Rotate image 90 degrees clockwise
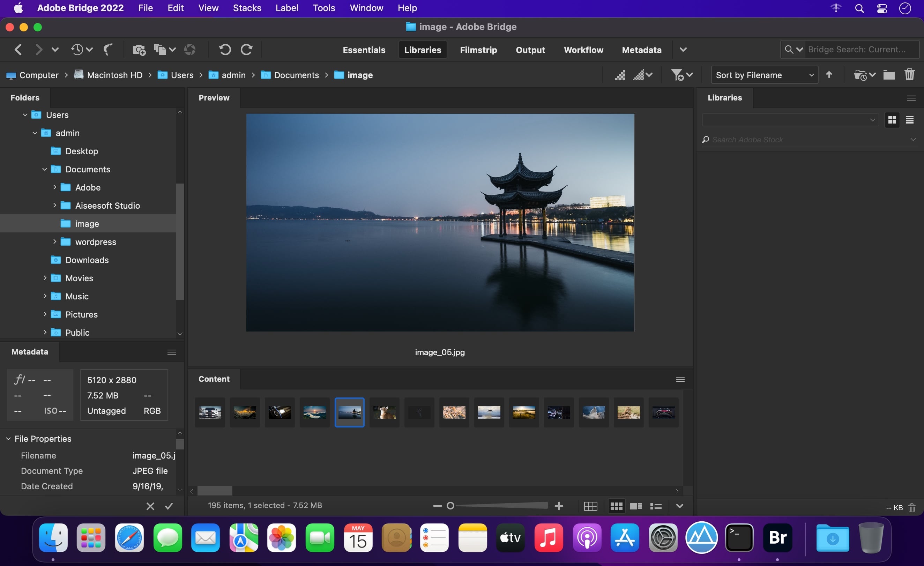 246,50
